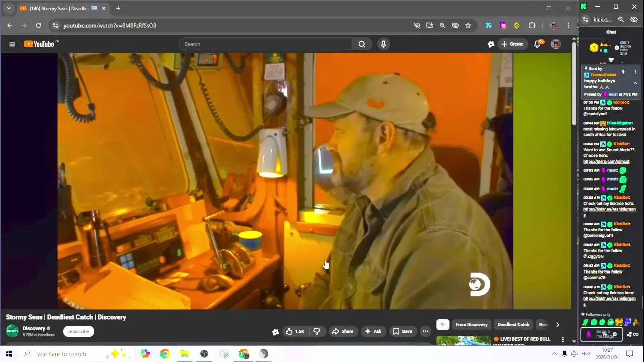Share the Stormy Seas video

tap(343, 331)
